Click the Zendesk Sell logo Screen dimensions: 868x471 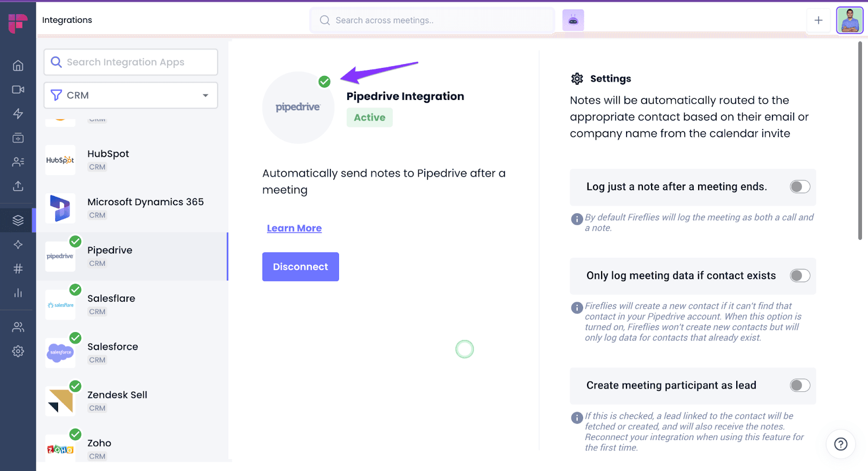coord(60,401)
